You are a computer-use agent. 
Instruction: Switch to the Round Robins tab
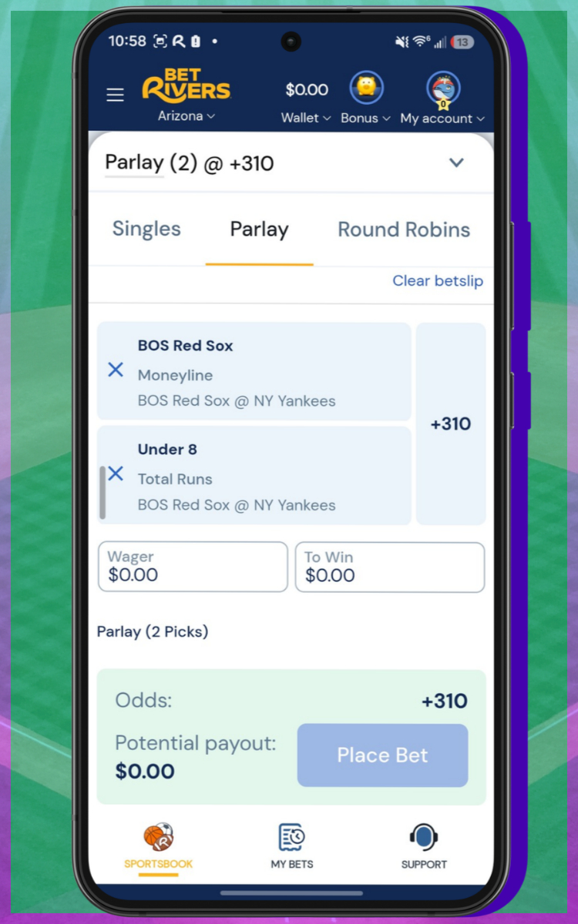[404, 229]
